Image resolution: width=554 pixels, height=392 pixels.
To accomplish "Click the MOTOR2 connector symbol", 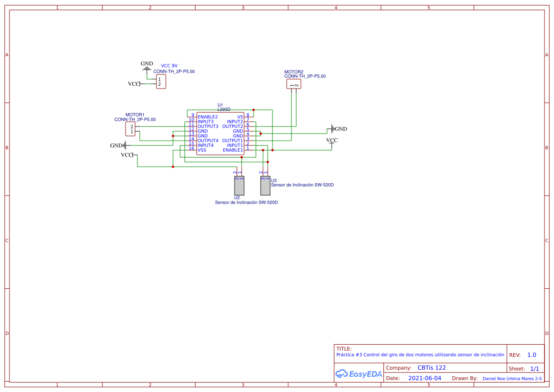I will 294,84.
